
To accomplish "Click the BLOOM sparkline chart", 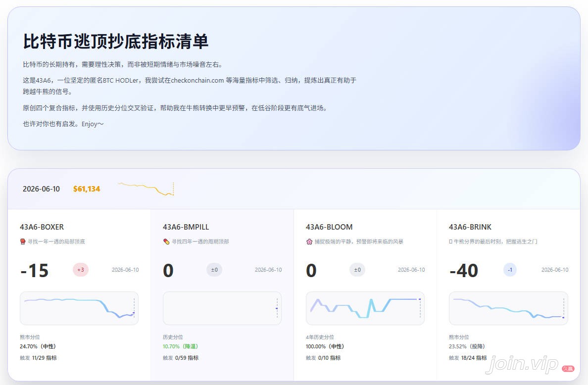I will [x=365, y=308].
